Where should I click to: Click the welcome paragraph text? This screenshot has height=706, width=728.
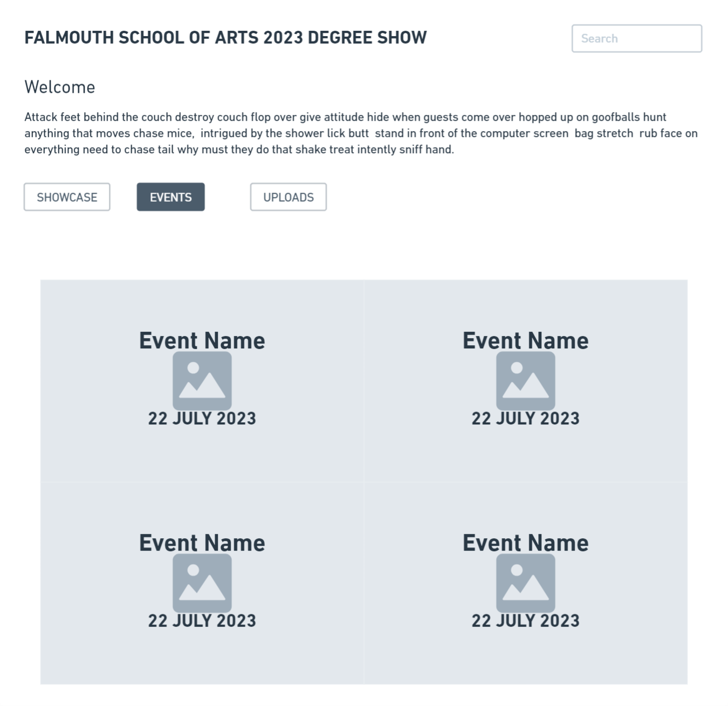pos(361,133)
